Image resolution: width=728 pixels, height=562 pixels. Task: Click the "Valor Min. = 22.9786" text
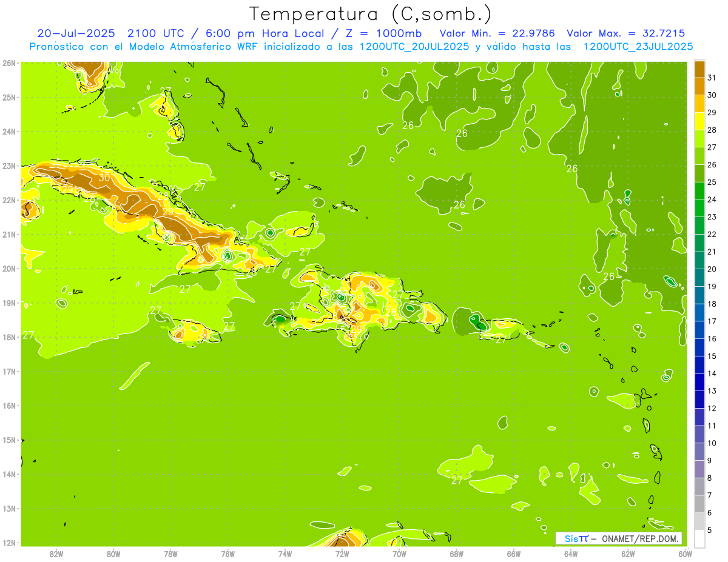point(497,33)
